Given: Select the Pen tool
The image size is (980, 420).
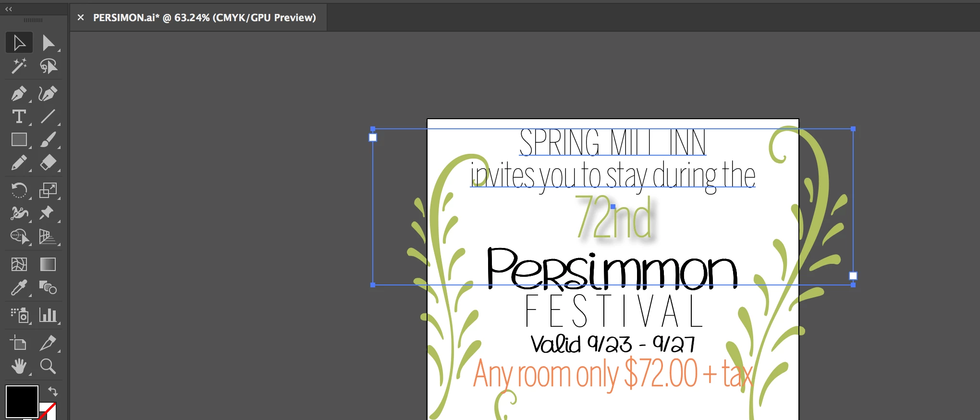Looking at the screenshot, I should coord(19,93).
